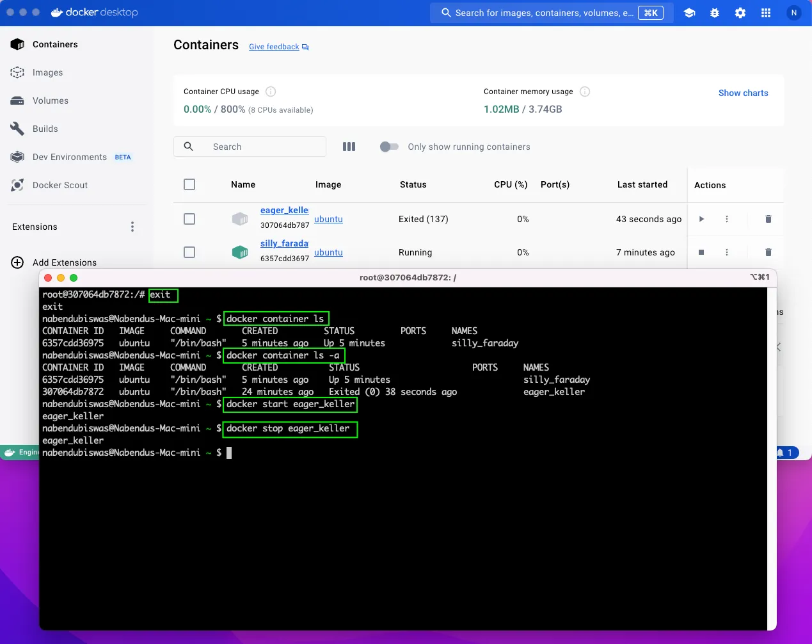Image resolution: width=812 pixels, height=644 pixels.
Task: Click the Engine status whale icon
Action: [x=10, y=452]
